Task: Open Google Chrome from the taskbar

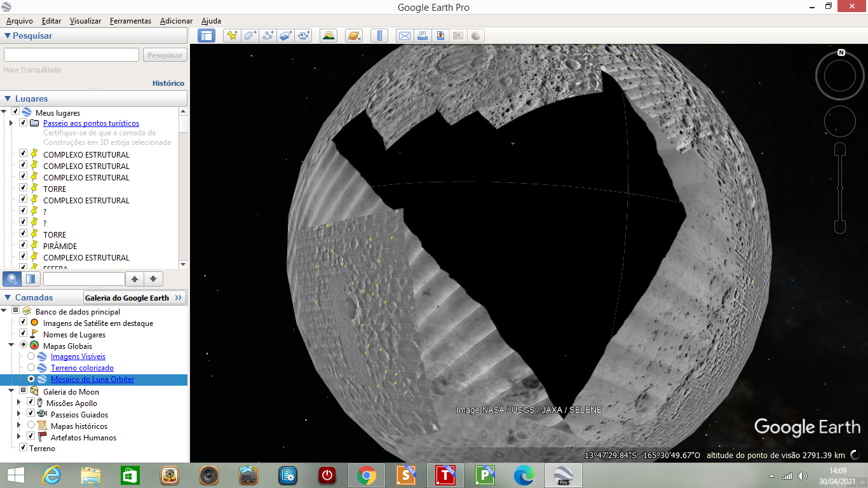Action: (x=366, y=475)
